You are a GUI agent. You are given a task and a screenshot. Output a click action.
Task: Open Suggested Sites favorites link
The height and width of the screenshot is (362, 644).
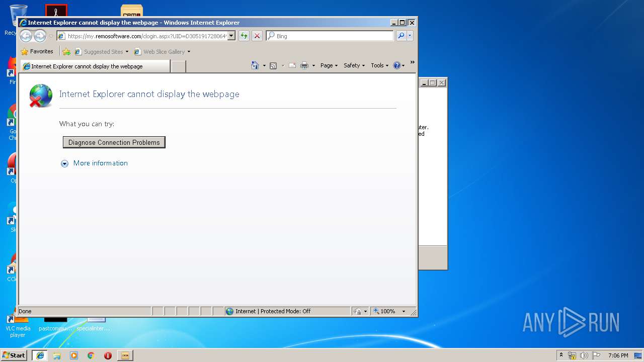tap(101, 51)
